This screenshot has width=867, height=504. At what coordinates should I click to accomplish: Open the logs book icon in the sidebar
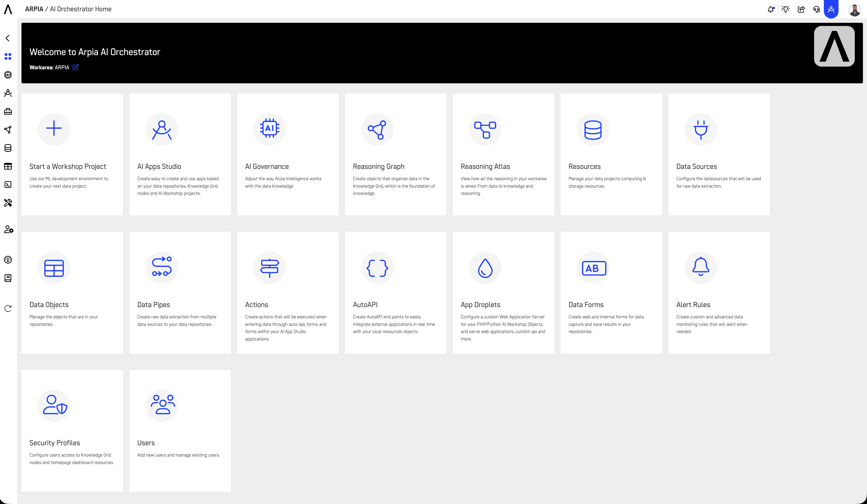[8, 278]
